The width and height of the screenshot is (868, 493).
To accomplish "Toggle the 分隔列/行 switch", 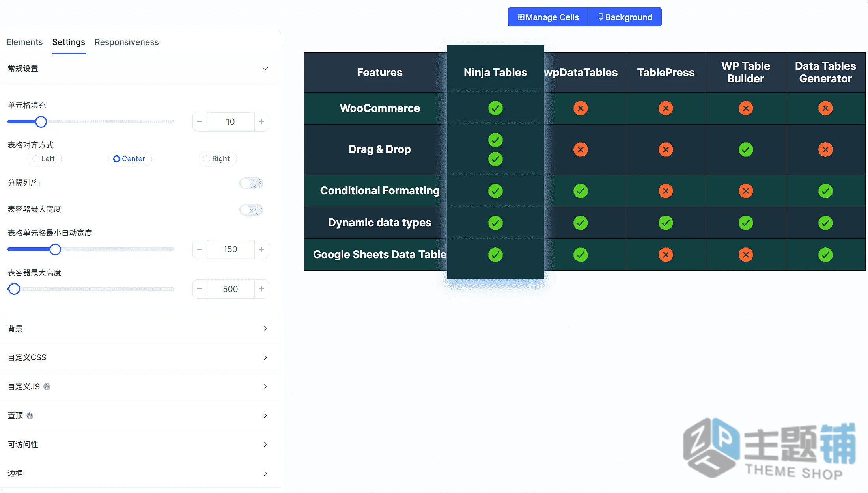I will coord(251,183).
